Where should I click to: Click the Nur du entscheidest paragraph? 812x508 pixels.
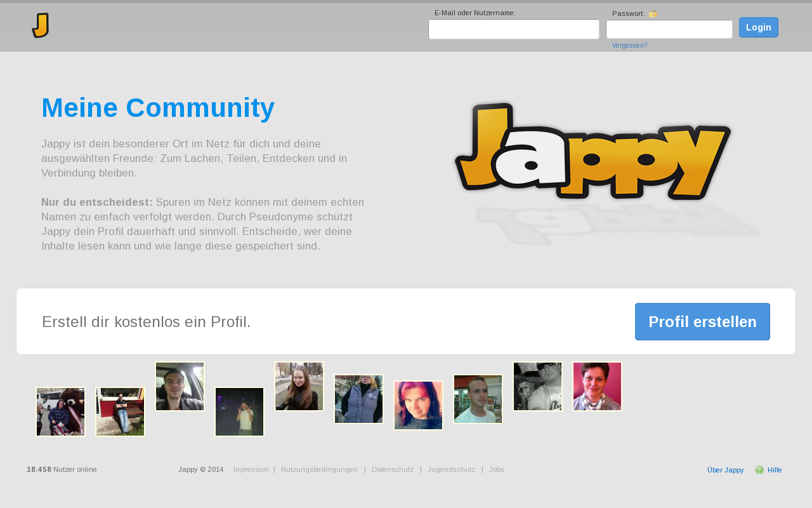coord(203,224)
